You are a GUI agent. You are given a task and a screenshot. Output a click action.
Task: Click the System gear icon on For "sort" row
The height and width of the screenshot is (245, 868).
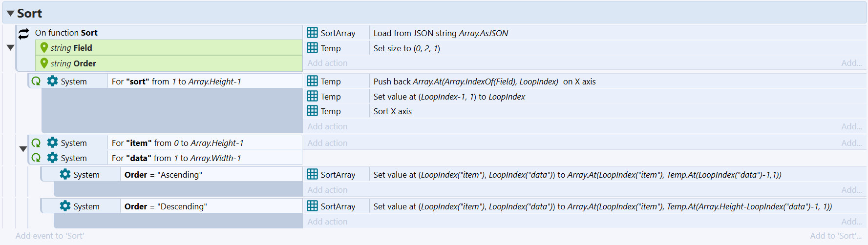click(x=52, y=81)
